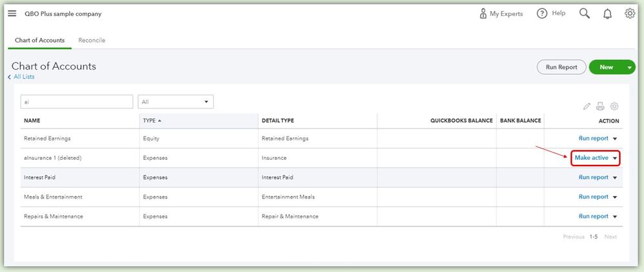Screen dimensions: 644x272
Task: Switch to the Reconcile tab
Action: (92, 40)
